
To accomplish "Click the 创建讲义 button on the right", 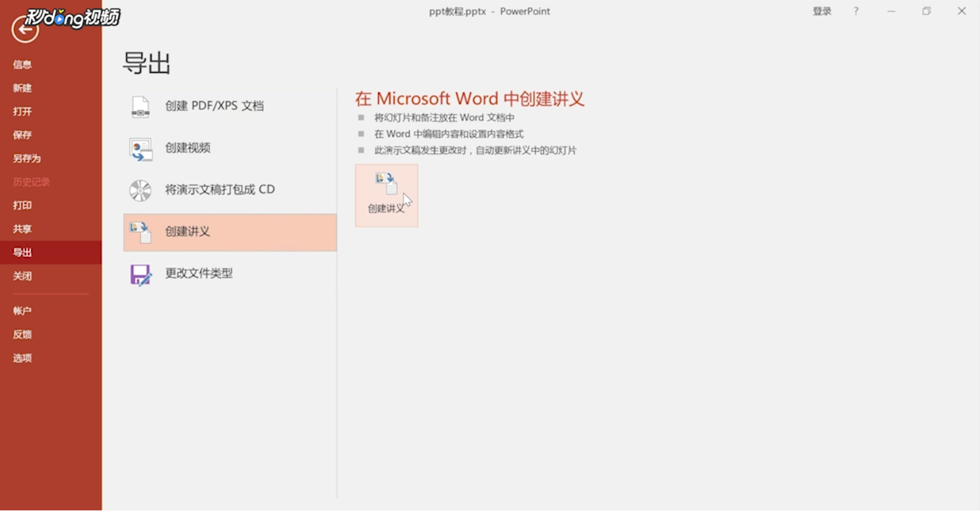I will pyautogui.click(x=387, y=195).
